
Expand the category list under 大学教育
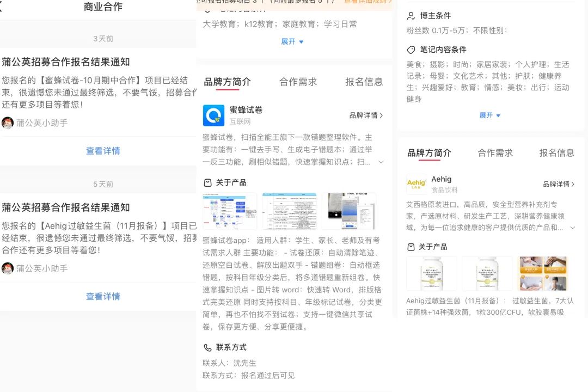pyautogui.click(x=292, y=41)
